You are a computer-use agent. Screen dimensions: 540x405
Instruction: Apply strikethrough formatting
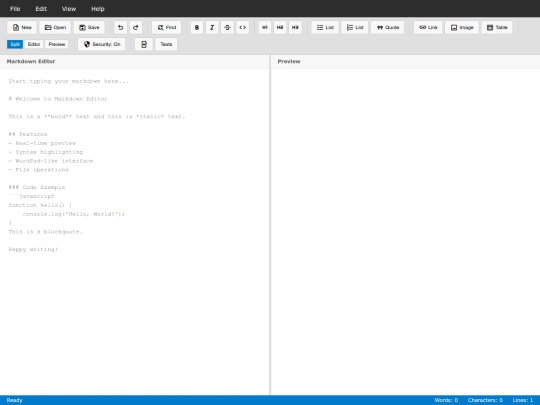[227, 28]
